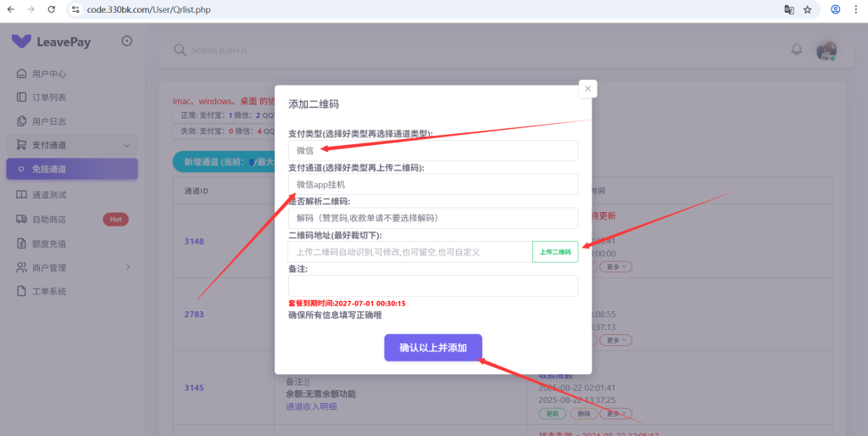Open 工单系统 in sidebar
The height and width of the screenshot is (436, 868).
pyautogui.click(x=72, y=291)
